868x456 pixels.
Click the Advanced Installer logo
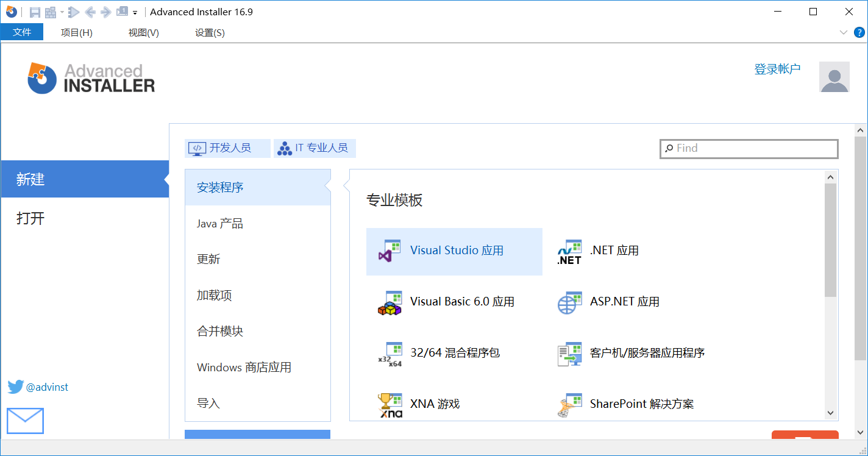click(x=91, y=79)
